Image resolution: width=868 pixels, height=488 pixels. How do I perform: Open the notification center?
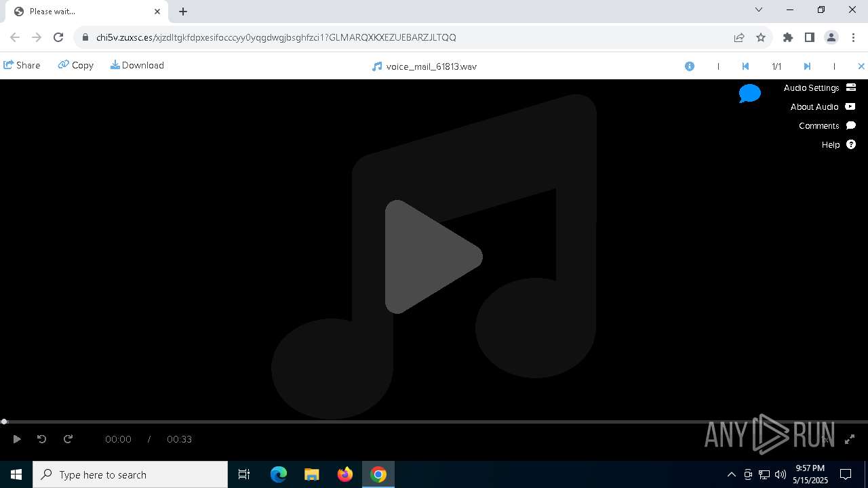tap(846, 474)
